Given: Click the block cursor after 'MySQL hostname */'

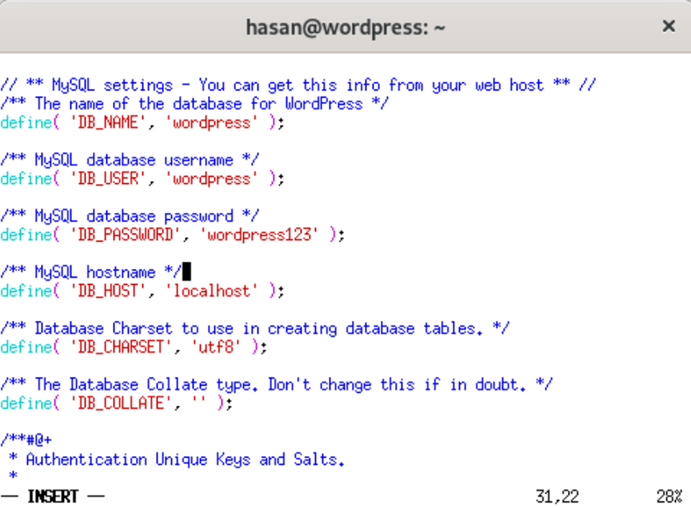Looking at the screenshot, I should 186,271.
